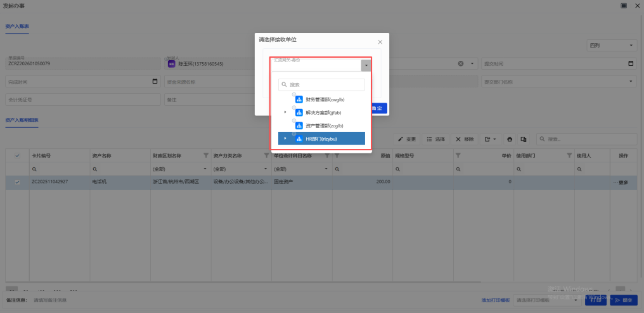Click 更多 in the 操作 column
The height and width of the screenshot is (313, 644).
(x=620, y=182)
